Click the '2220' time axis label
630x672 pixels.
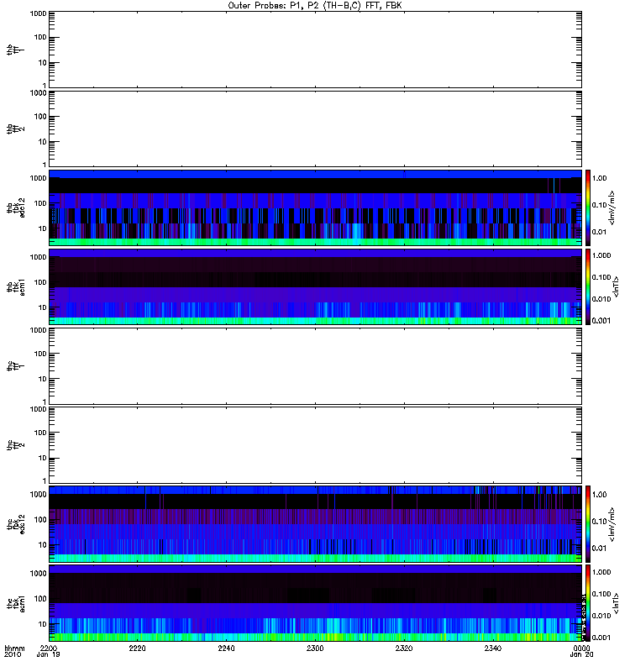[x=137, y=648]
